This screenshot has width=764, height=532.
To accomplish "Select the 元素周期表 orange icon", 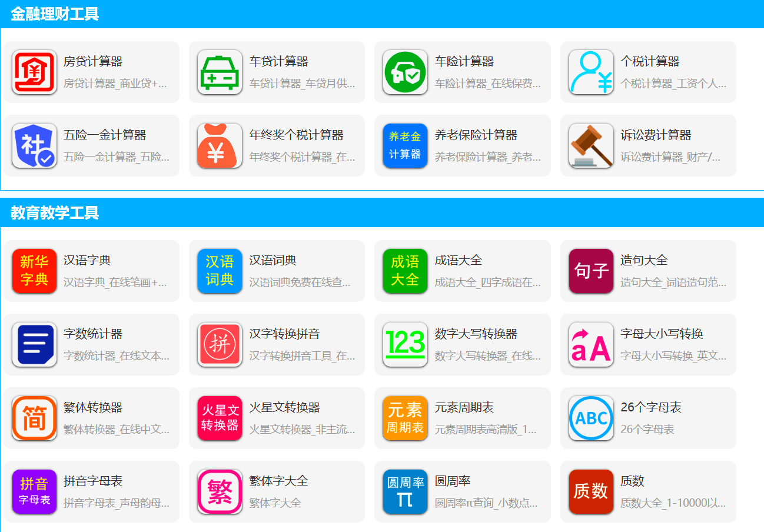I will (404, 418).
